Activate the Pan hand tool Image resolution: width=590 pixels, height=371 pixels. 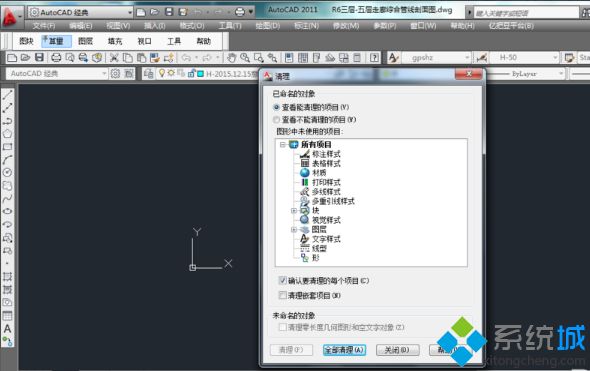click(x=231, y=58)
